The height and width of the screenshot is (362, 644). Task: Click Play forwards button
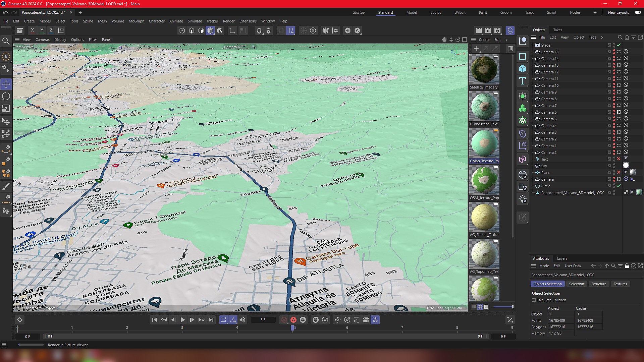coord(183,320)
